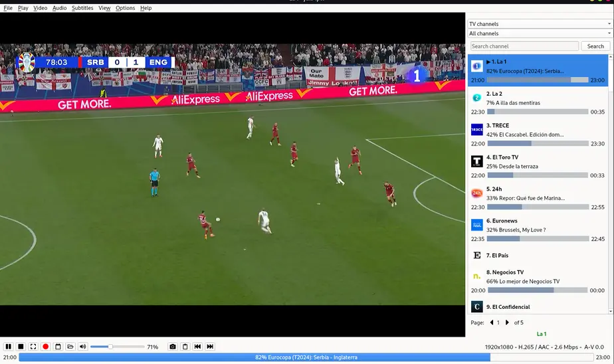Viewport: 614px width, 364px height.
Task: Open the TV channels dropdown
Action: pos(540,24)
